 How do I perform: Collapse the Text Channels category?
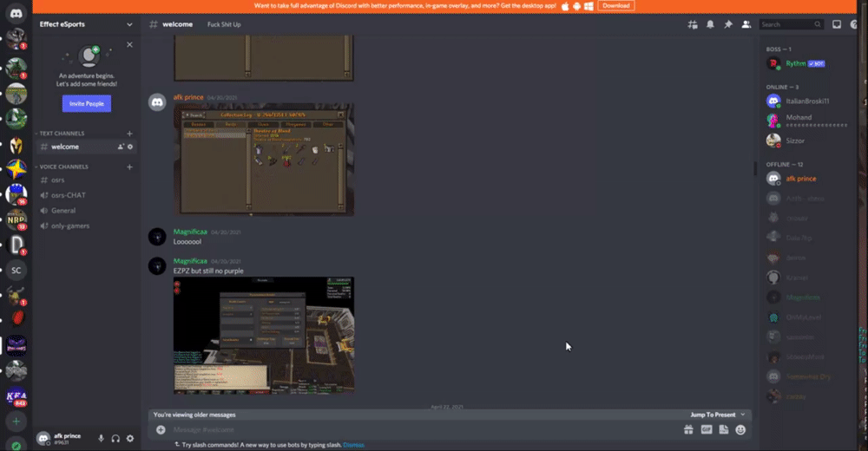[62, 134]
